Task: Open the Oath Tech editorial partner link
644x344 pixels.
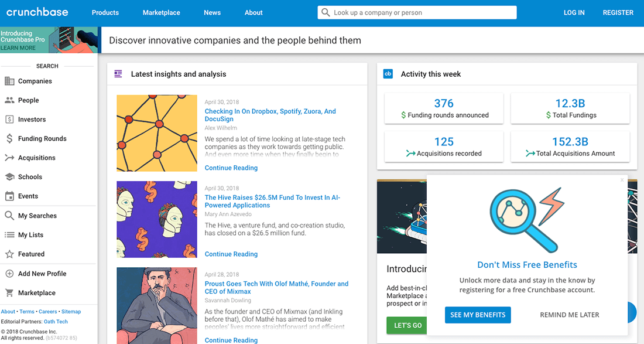Action: [56, 321]
